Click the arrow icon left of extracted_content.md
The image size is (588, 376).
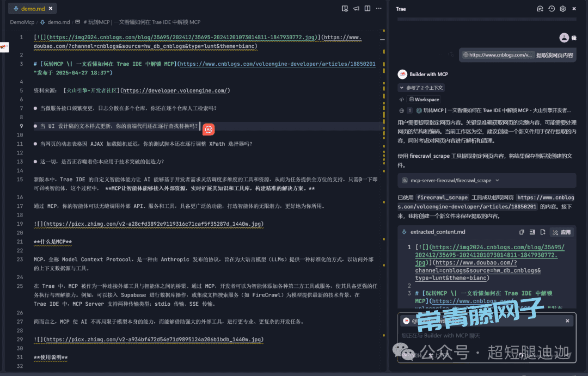point(404,232)
